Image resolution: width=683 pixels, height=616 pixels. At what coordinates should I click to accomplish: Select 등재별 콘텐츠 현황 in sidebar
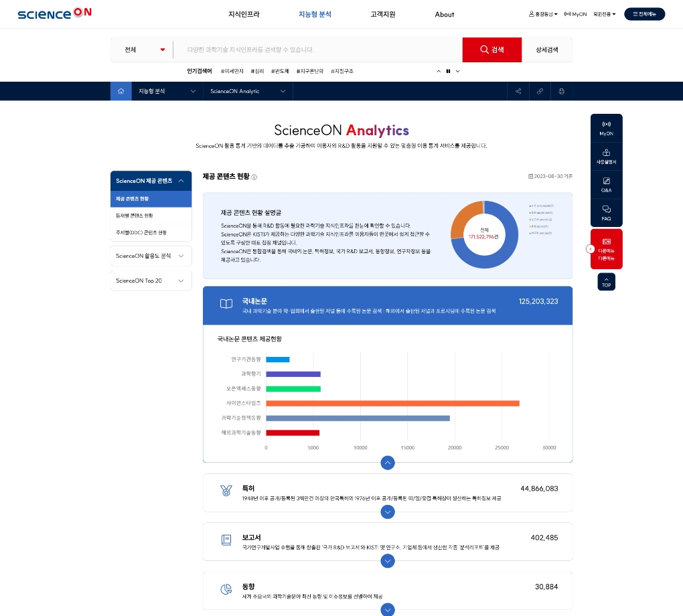point(151,216)
